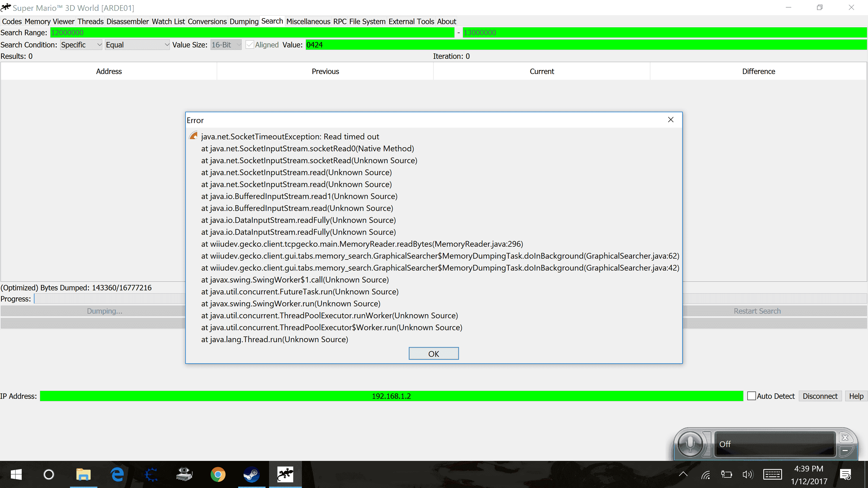The image size is (868, 488).
Task: Click the search range start address field
Action: pyautogui.click(x=252, y=33)
